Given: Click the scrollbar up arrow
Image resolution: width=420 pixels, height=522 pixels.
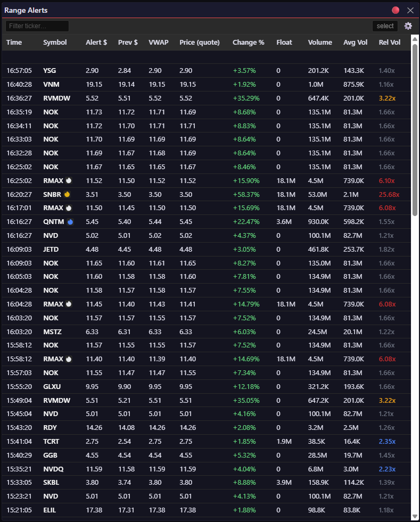Looking at the screenshot, I should point(415,39).
